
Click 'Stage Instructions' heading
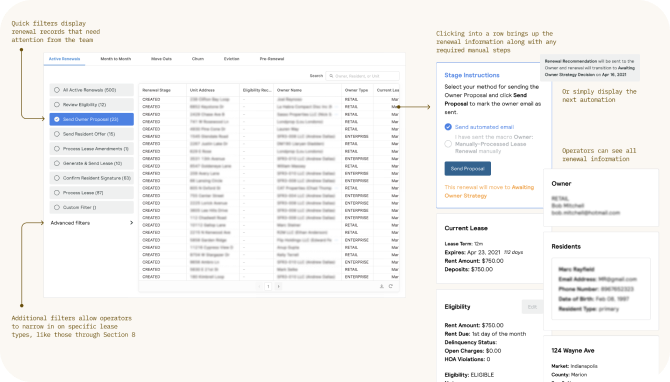point(472,75)
